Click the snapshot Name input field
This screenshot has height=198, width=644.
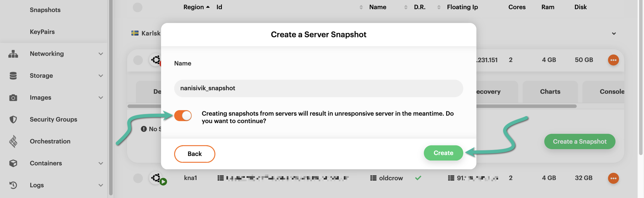(x=318, y=88)
